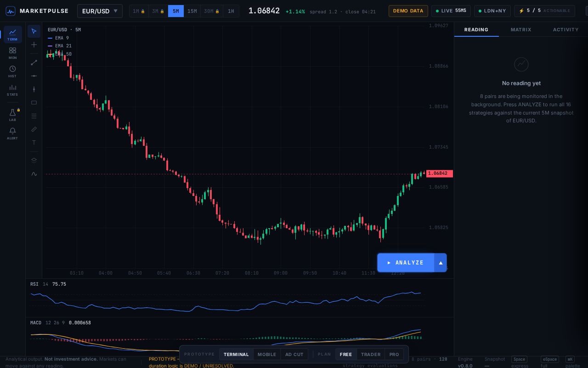Click the lightning 5 / 5 actionable indicator

544,11
